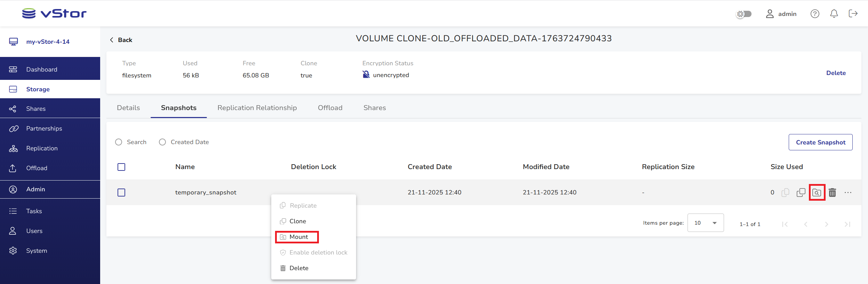Select the Created Date radio filter
This screenshot has width=868, height=284.
coord(162,142)
